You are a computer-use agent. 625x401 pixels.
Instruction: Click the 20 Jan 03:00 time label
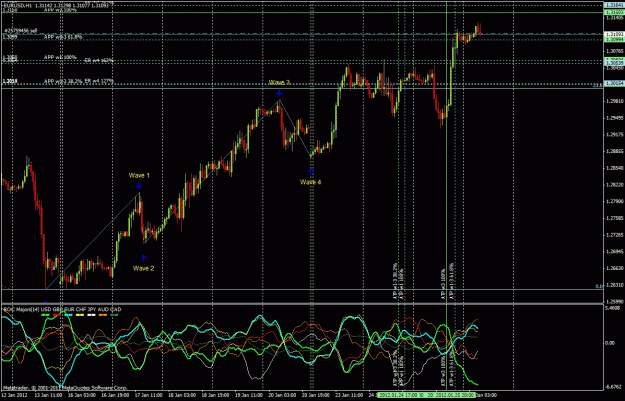pos(282,395)
